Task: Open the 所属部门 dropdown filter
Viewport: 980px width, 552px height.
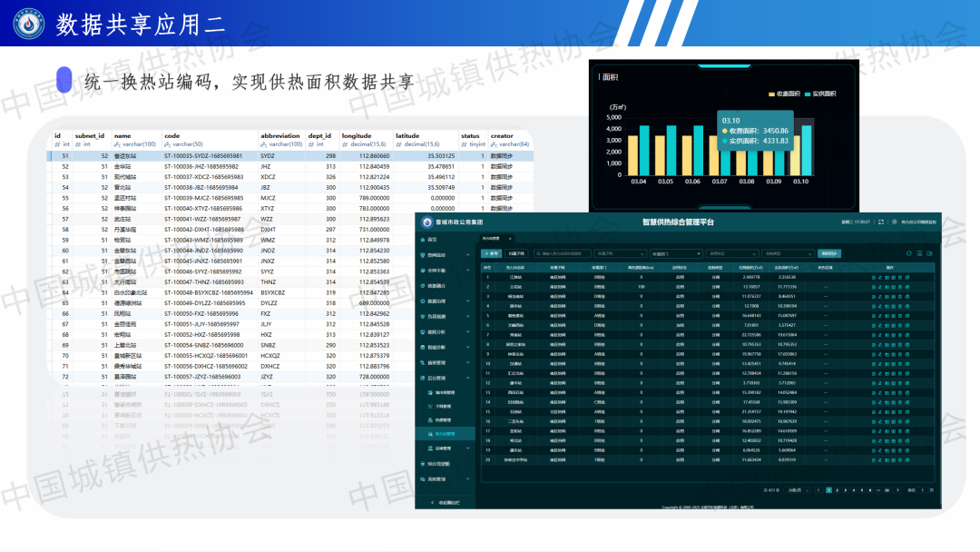Action: click(677, 254)
